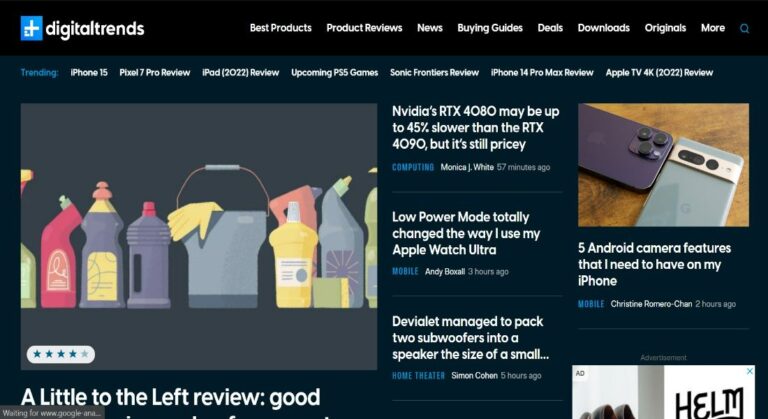Open author Monica J. White's page
Image resolution: width=768 pixels, height=419 pixels.
click(467, 167)
